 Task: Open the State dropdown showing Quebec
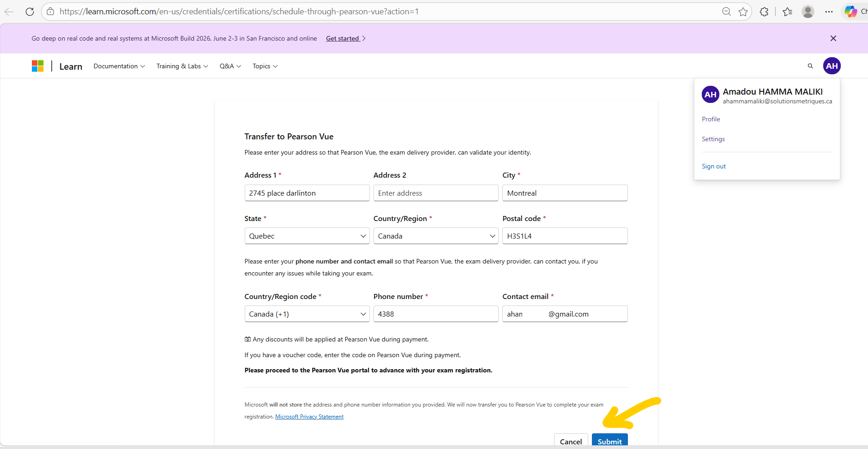pos(307,236)
